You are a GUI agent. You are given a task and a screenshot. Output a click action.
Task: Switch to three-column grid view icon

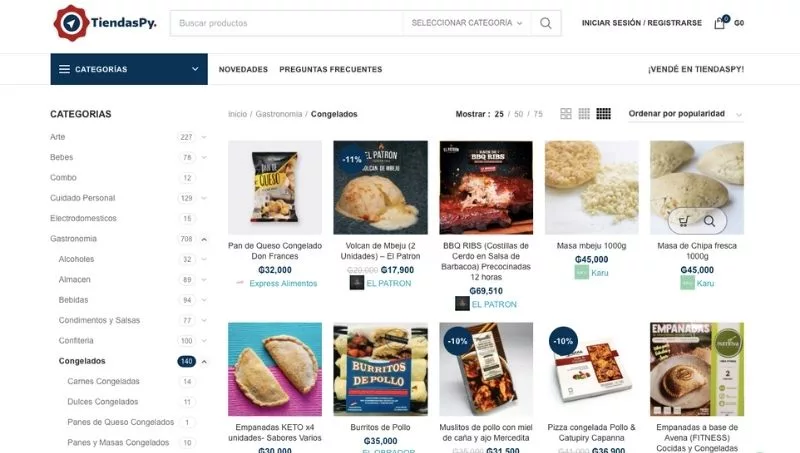point(584,114)
